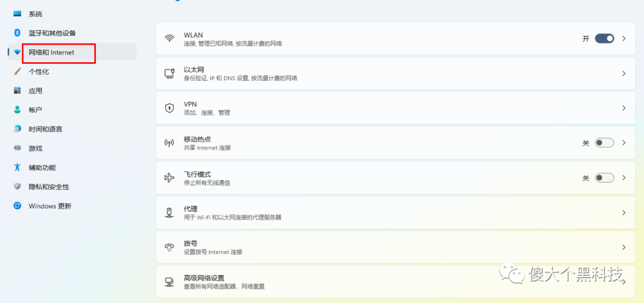
Task: Click the 高级网络设置 title text
Action: (x=204, y=279)
